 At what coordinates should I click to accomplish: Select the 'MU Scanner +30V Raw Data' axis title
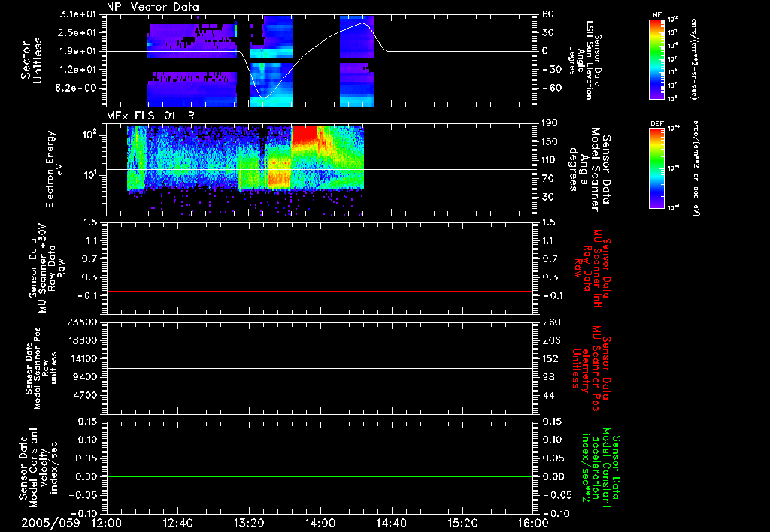(x=47, y=268)
